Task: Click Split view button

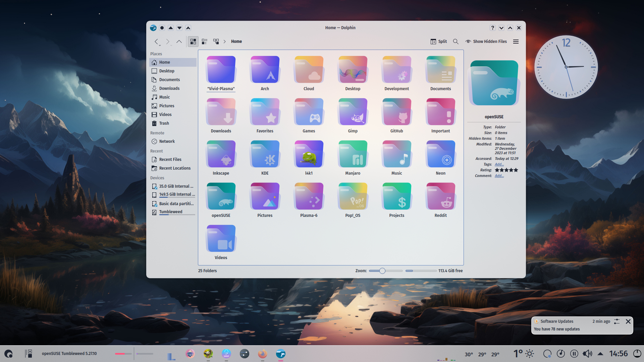Action: (439, 42)
